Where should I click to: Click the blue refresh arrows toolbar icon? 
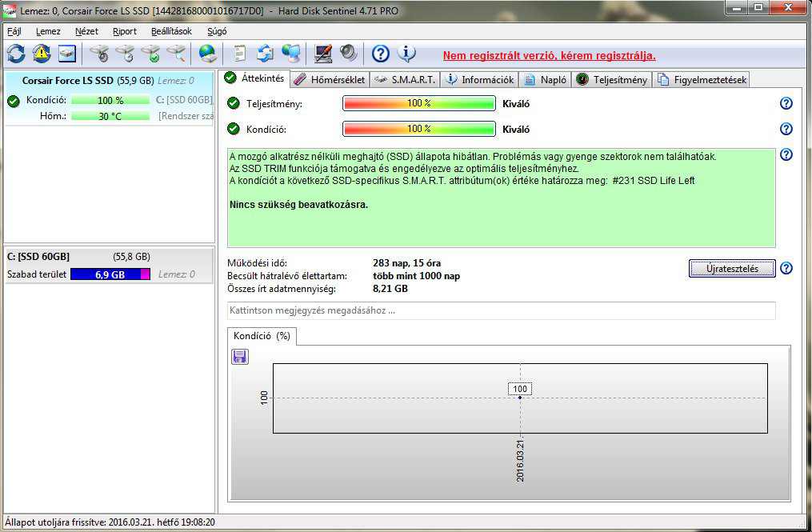pyautogui.click(x=16, y=54)
